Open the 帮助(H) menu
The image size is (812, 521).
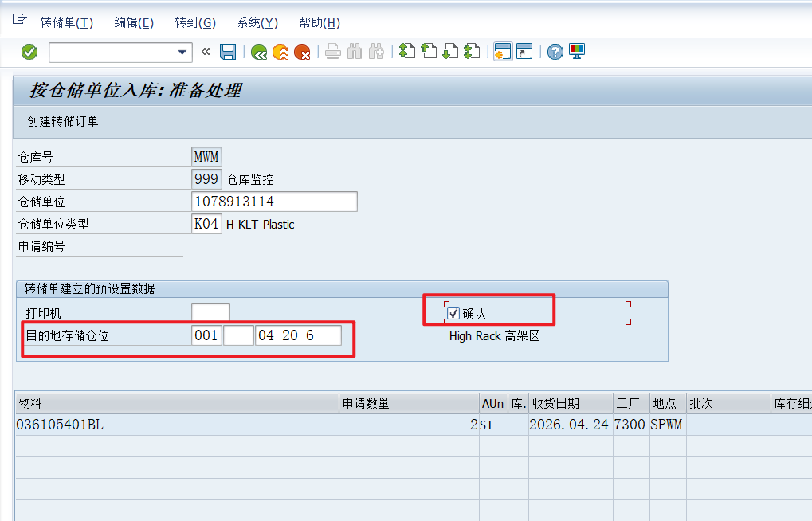(320, 23)
